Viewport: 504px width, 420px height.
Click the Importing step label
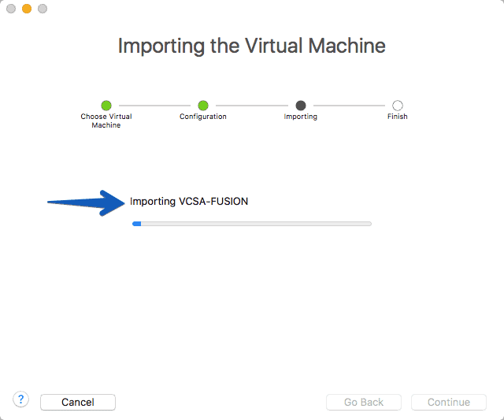coord(301,117)
